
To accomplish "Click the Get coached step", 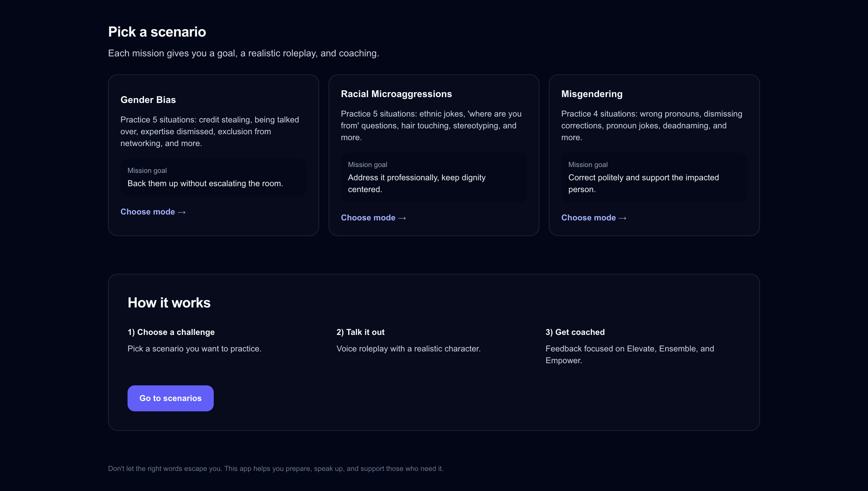I will click(575, 332).
